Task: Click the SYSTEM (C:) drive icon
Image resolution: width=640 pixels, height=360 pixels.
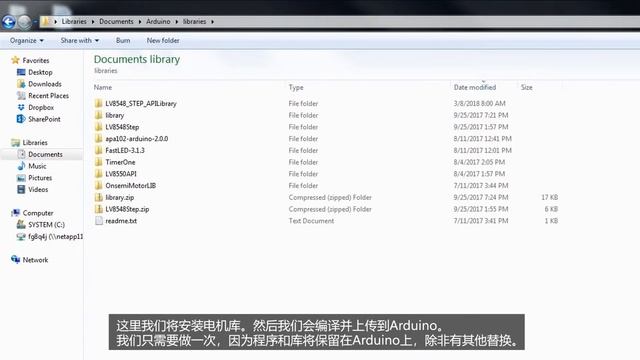Action: point(21,224)
